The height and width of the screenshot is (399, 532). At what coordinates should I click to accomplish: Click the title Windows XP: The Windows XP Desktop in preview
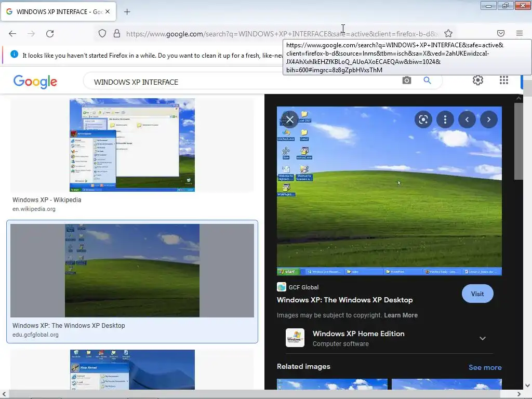(345, 300)
